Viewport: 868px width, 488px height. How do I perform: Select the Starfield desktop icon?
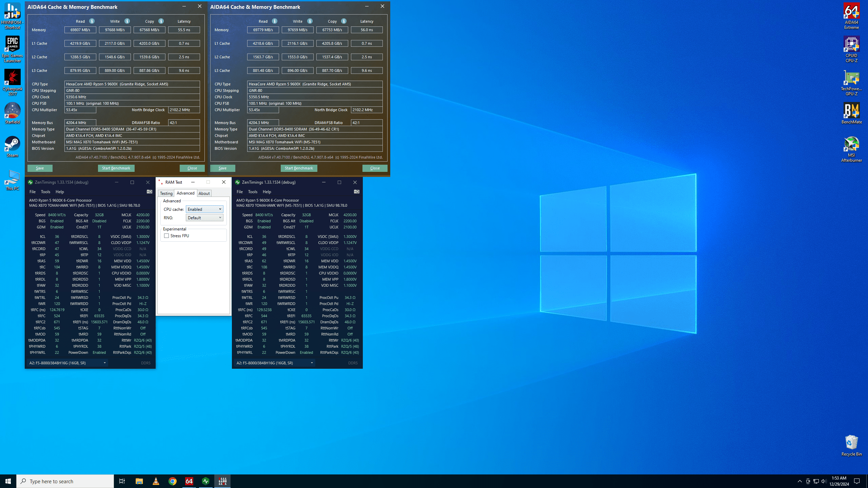coord(13,114)
